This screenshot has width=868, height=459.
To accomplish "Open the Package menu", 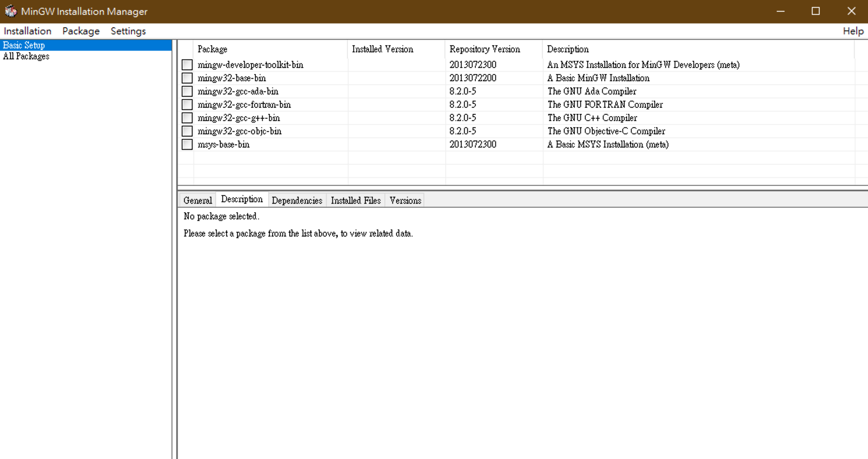I will (81, 31).
